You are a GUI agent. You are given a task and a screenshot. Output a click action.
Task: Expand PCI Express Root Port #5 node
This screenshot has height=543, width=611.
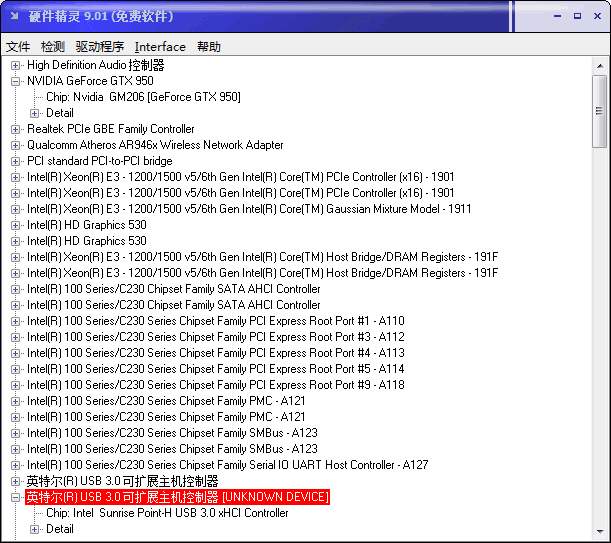15,369
